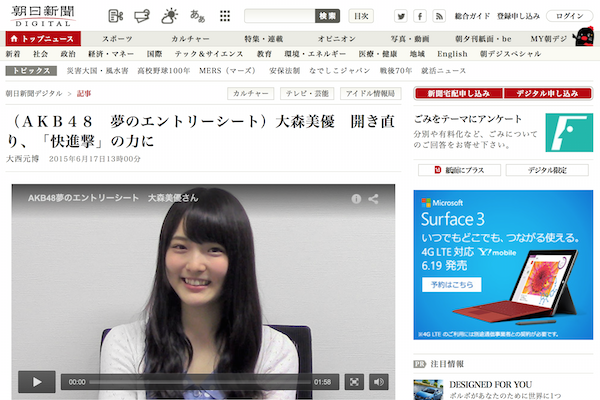The width and height of the screenshot is (600, 400).
Task: Open the 特集・連載 tab
Action: (264, 39)
